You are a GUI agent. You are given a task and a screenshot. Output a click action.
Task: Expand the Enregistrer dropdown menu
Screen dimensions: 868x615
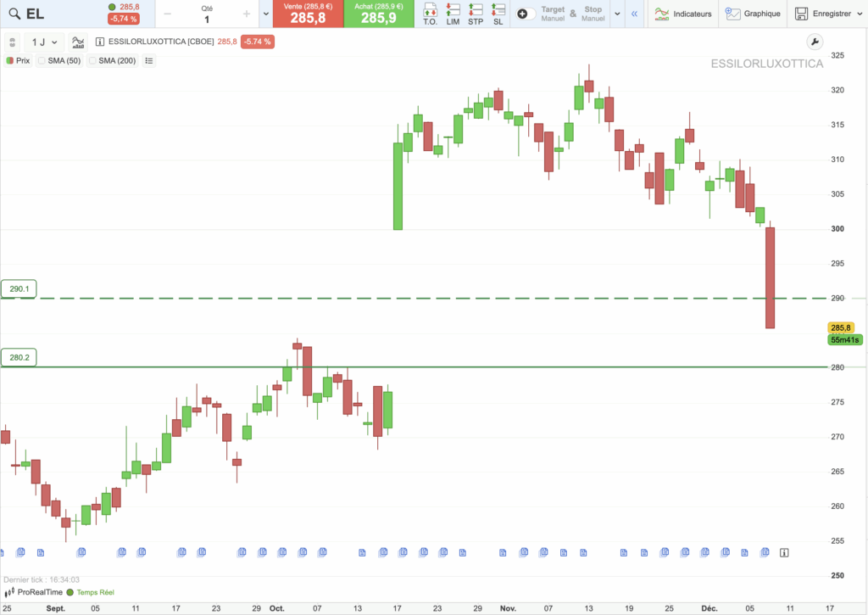[x=860, y=14]
